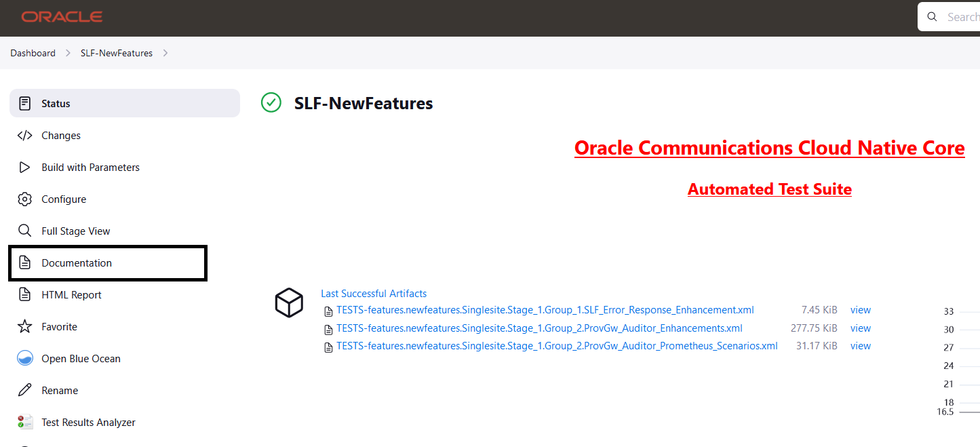980x447 pixels.
Task: View the ProvGw_Auditor_Prometheus_Scenarios.xml artifact
Action: pos(861,346)
